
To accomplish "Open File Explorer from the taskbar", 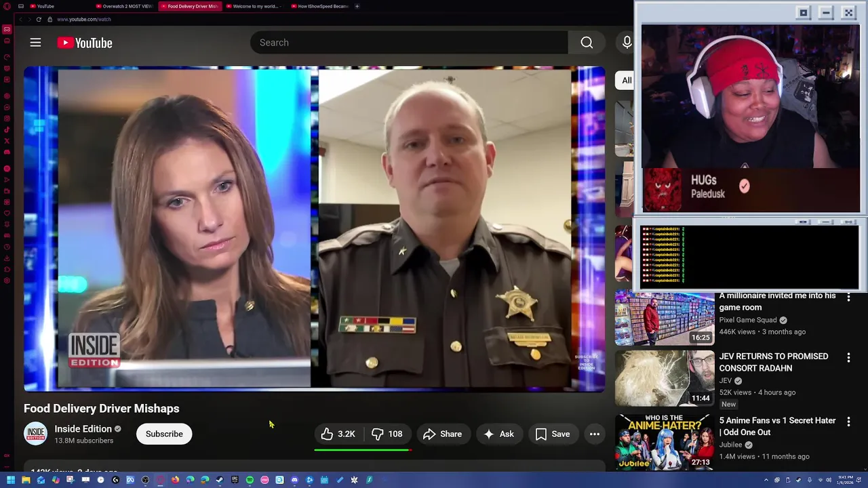I will [26, 480].
